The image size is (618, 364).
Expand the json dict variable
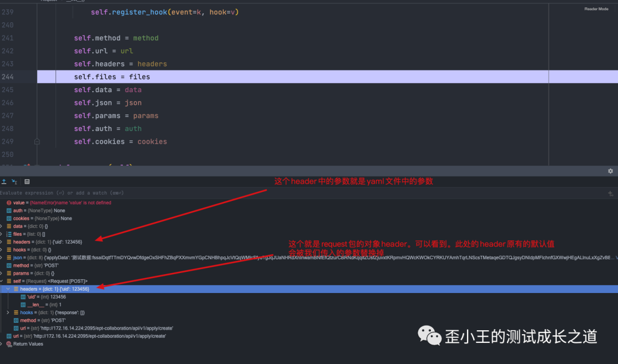click(2, 258)
